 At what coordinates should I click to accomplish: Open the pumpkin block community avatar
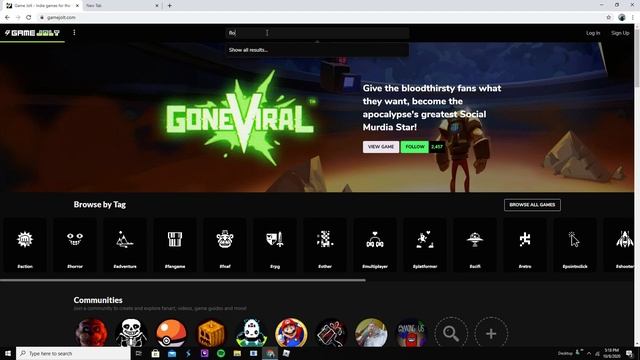point(211,333)
